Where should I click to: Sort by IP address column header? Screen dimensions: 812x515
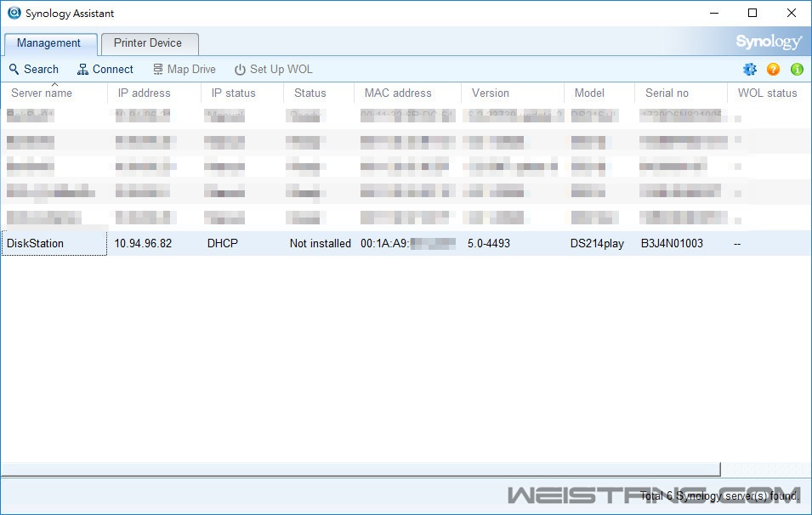tap(144, 93)
